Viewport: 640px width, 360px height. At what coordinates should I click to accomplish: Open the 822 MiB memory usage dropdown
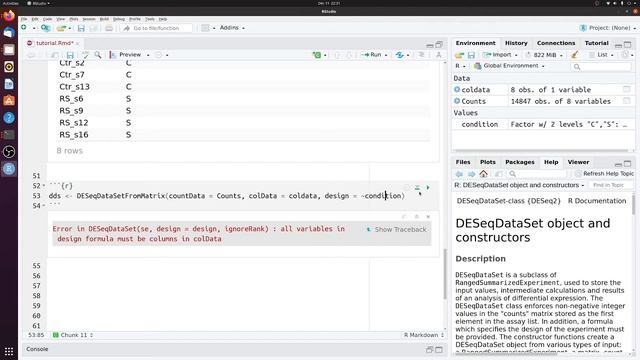(544, 55)
